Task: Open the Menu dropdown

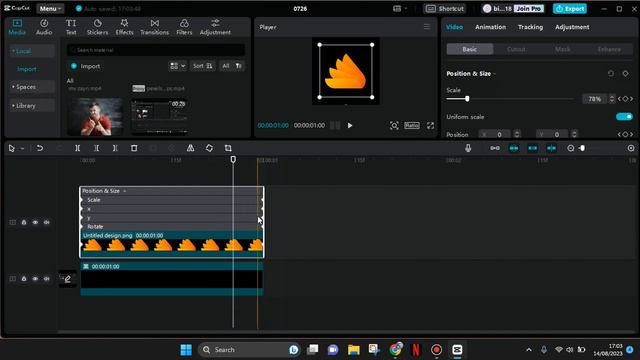Action: click(x=50, y=9)
